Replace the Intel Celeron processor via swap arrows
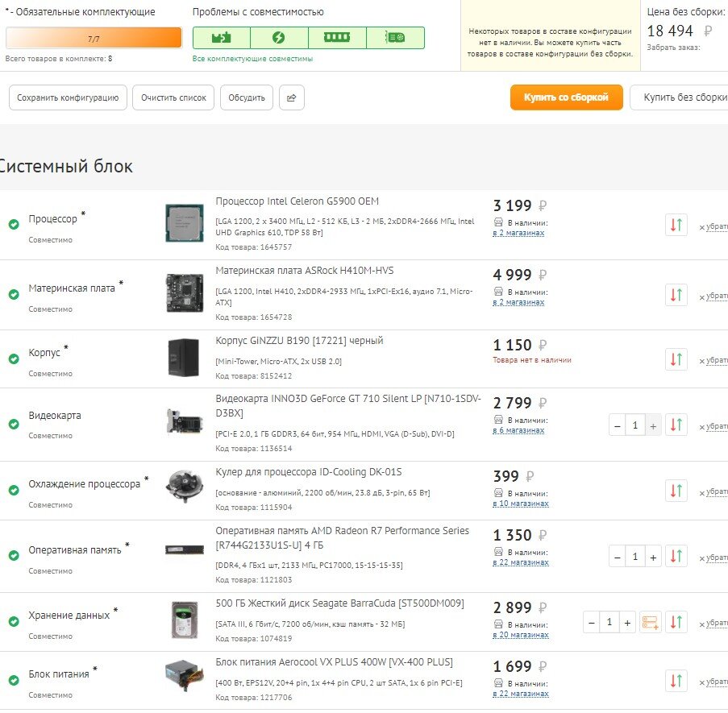The height and width of the screenshot is (713, 728). point(676,225)
